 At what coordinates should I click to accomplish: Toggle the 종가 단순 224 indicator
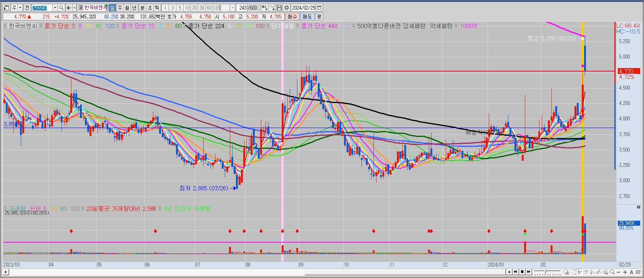(x=185, y=26)
